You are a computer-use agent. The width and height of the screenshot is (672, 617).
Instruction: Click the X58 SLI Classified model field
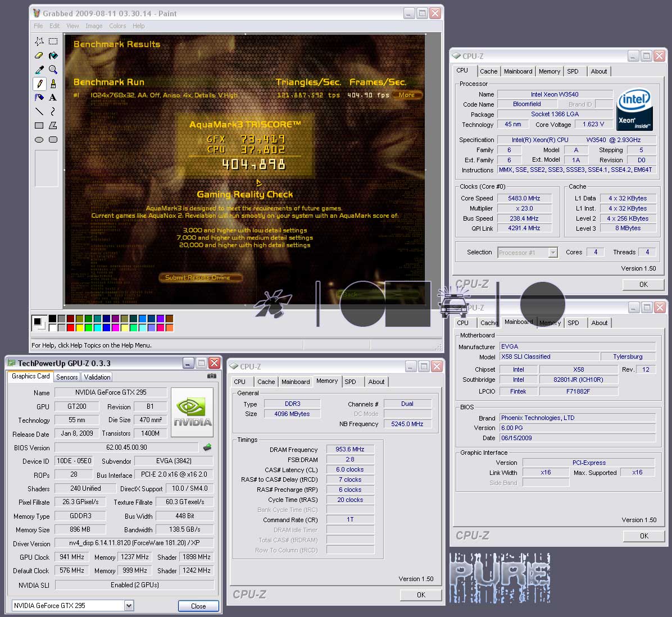pyautogui.click(x=550, y=357)
